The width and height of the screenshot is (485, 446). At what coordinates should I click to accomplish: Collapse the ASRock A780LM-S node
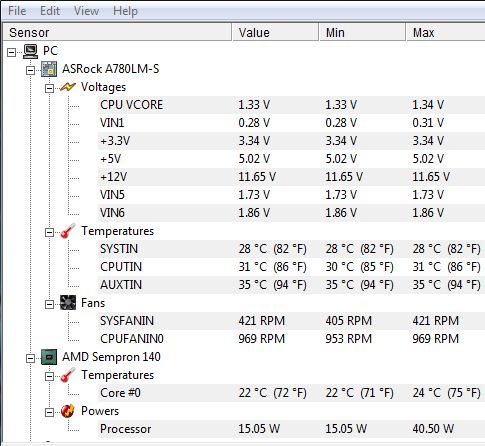30,70
